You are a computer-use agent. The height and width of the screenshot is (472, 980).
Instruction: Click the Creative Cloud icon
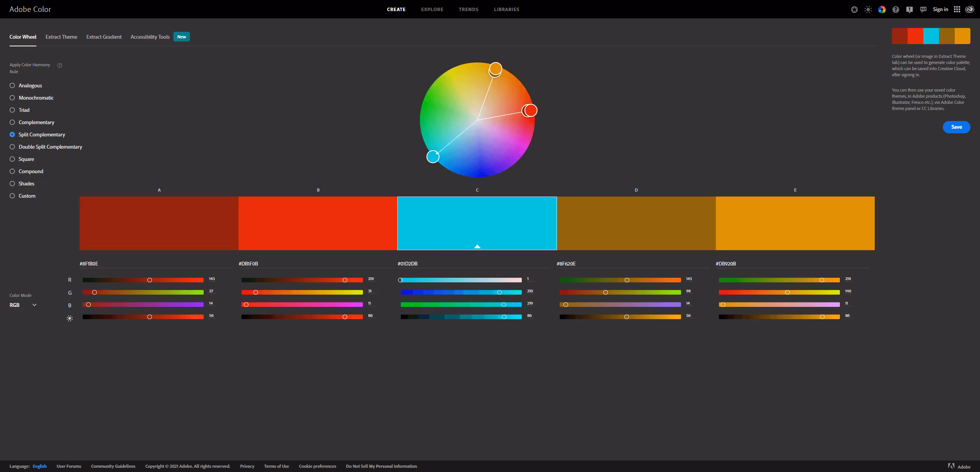969,10
